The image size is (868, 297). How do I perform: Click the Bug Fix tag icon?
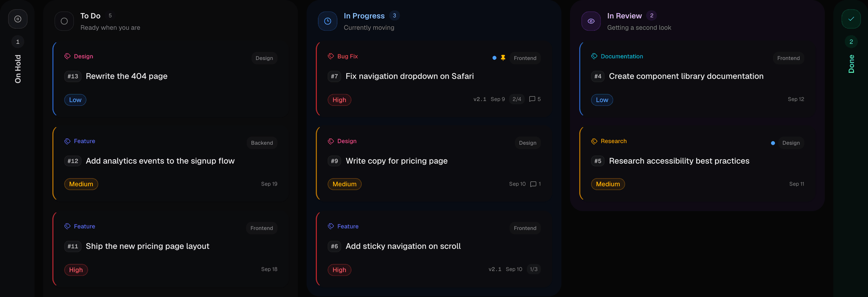point(331,56)
